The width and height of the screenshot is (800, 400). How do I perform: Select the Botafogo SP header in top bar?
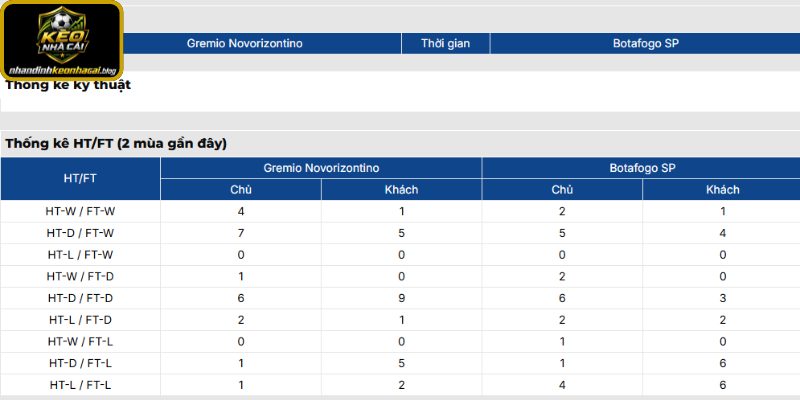645,43
